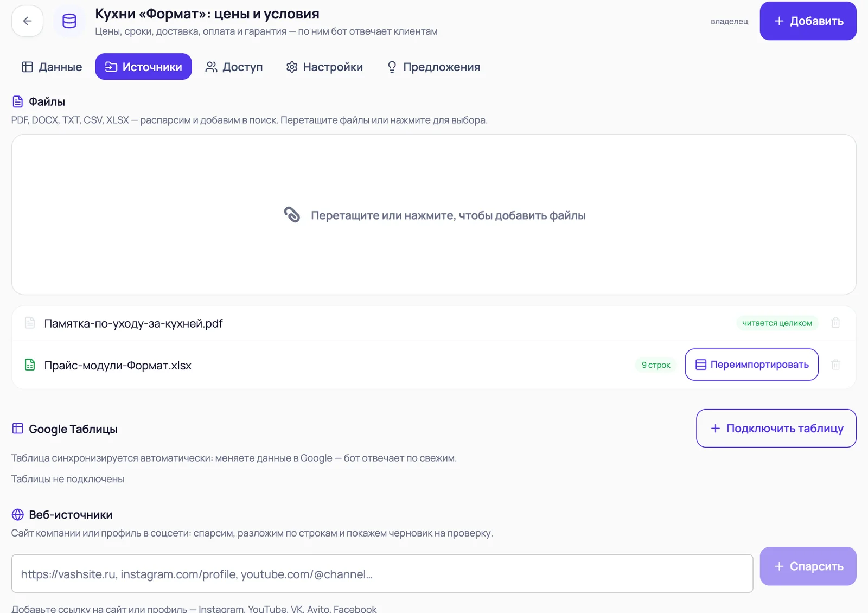Click the paperclip icon in the drop zone
This screenshot has height=613, width=868.
click(292, 215)
